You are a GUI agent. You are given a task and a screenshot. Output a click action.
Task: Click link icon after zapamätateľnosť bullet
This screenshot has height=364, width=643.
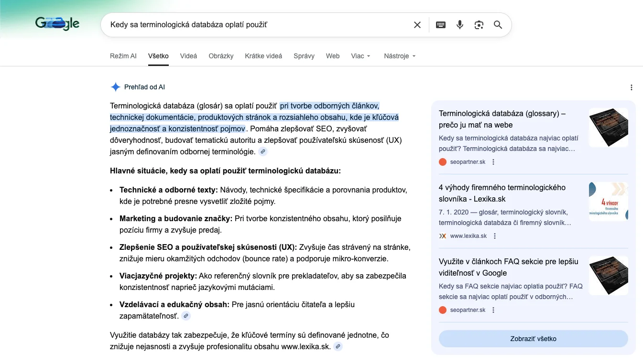(186, 316)
